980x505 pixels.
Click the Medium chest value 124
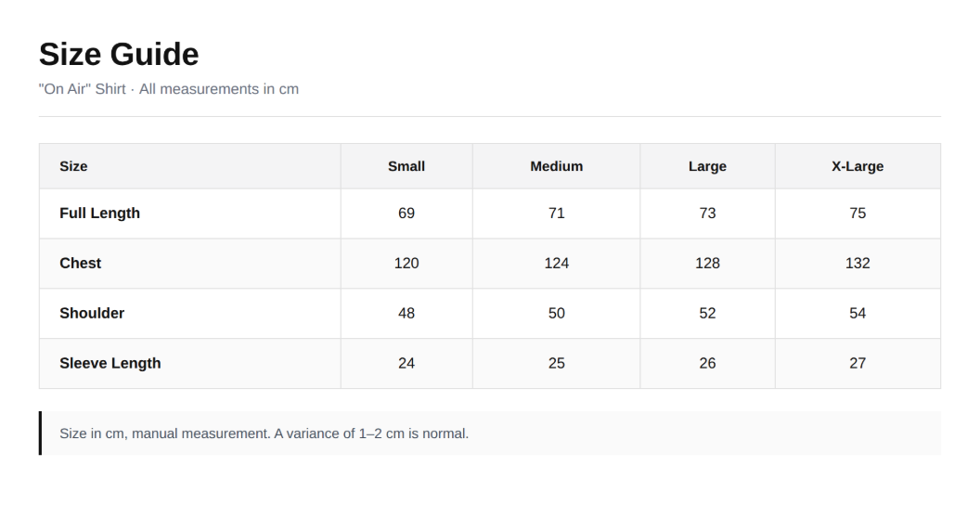tap(556, 263)
